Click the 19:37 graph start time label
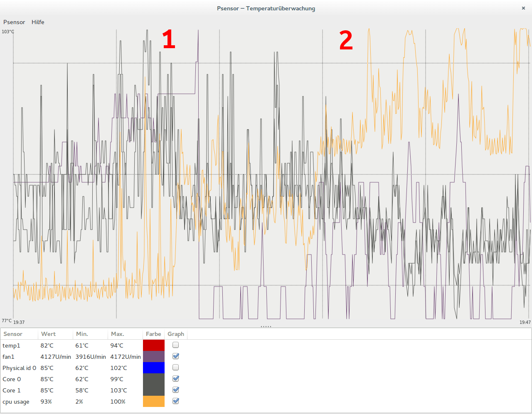Image resolution: width=532 pixels, height=414 pixels. [19, 322]
